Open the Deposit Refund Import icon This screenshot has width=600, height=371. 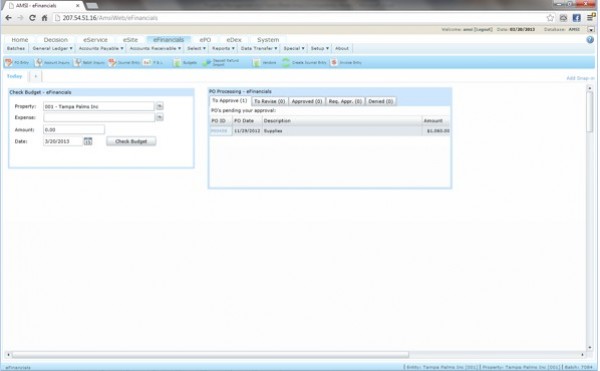(x=221, y=62)
